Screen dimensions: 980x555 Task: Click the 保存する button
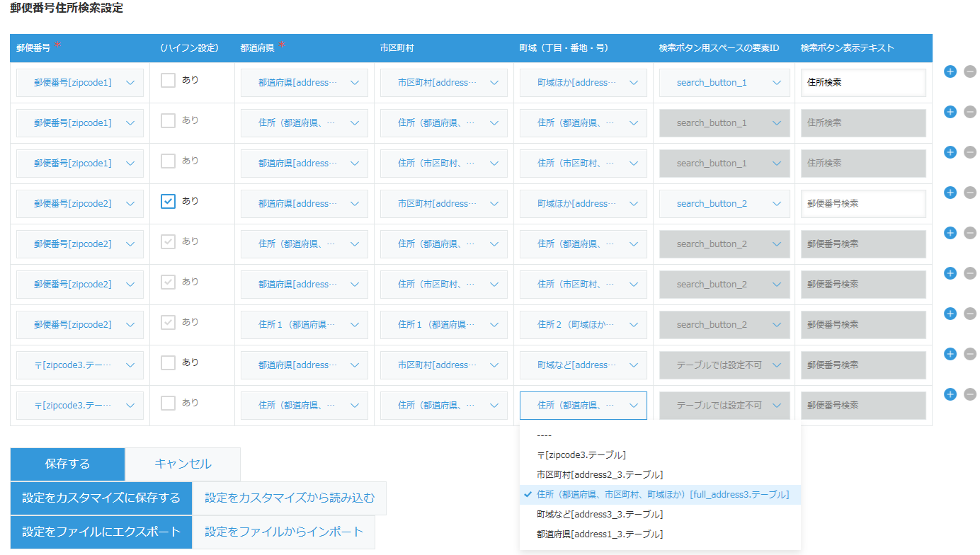(x=67, y=464)
